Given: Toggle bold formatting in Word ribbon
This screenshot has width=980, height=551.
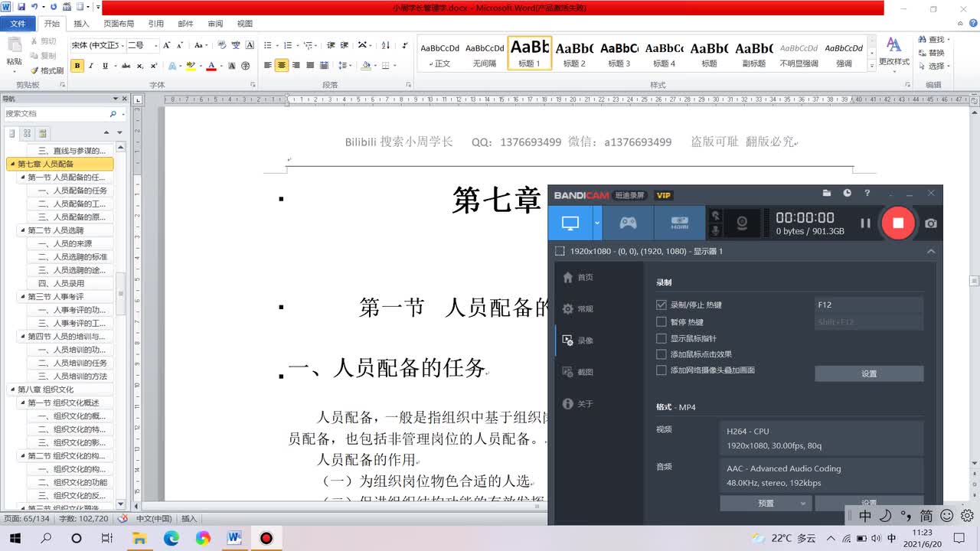Looking at the screenshot, I should pos(77,66).
